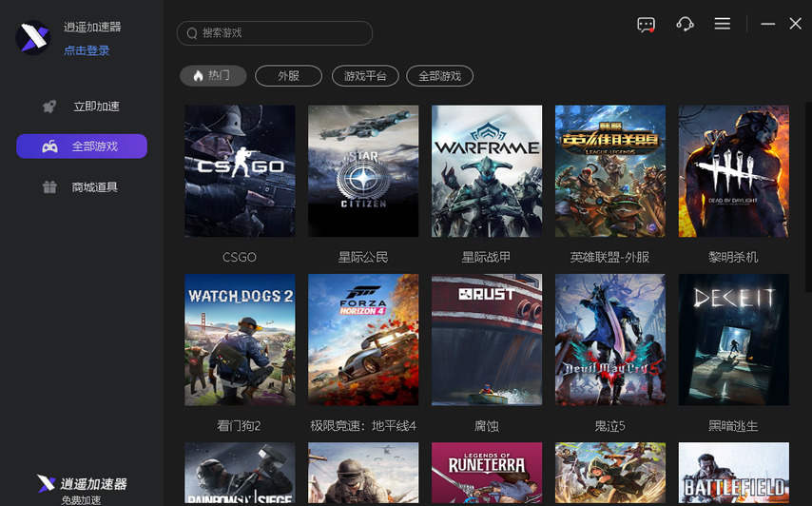Click the search magnifier icon
The image size is (812, 506).
(x=192, y=33)
